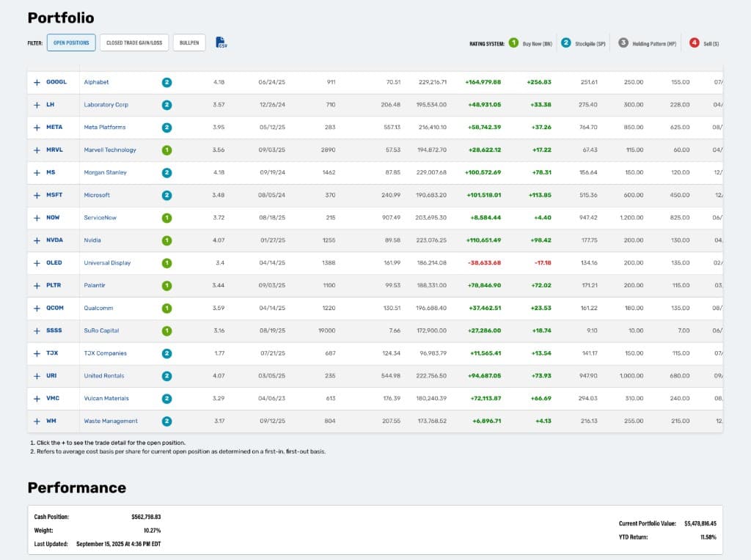This screenshot has width=751, height=560.
Task: Click Palantir's Buy Now rating badge
Action: [166, 286]
